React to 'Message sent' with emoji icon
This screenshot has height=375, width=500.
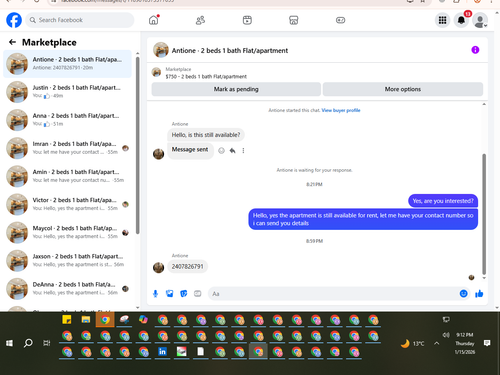(x=221, y=151)
